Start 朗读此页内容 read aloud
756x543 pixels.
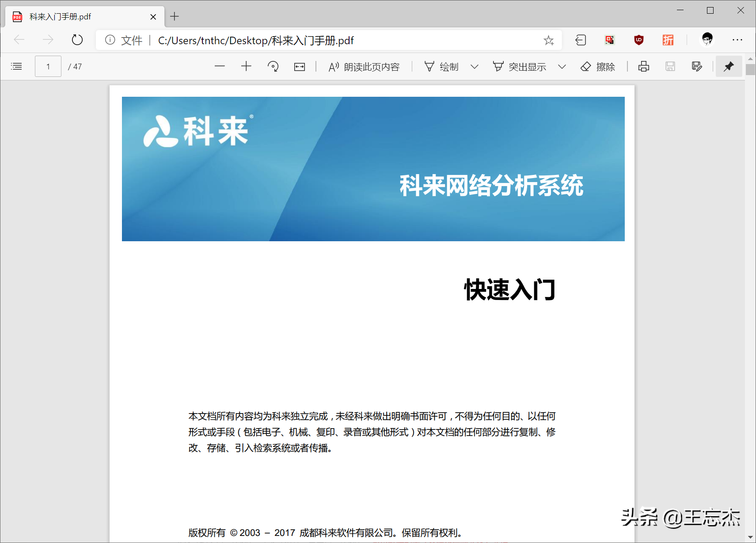tap(364, 67)
